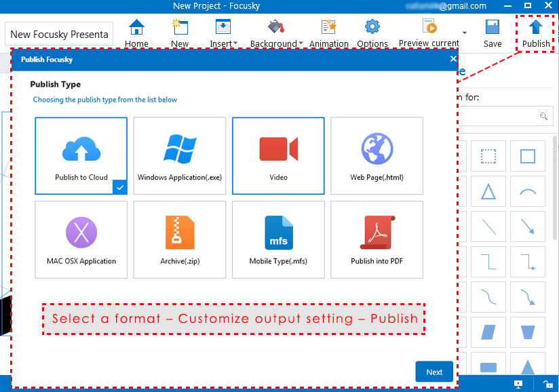Image resolution: width=559 pixels, height=392 pixels.
Task: Select the filled trapezoid shape
Action: pyautogui.click(x=528, y=332)
